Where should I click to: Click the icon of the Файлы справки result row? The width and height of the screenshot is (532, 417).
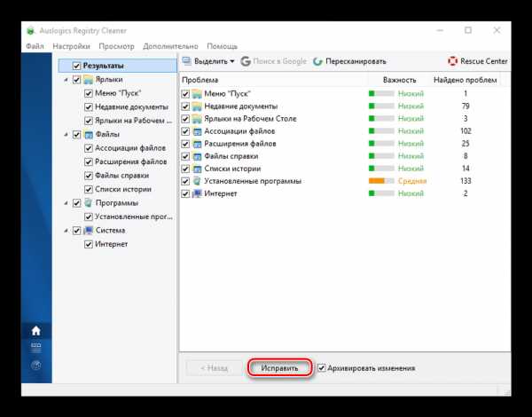[x=197, y=156]
